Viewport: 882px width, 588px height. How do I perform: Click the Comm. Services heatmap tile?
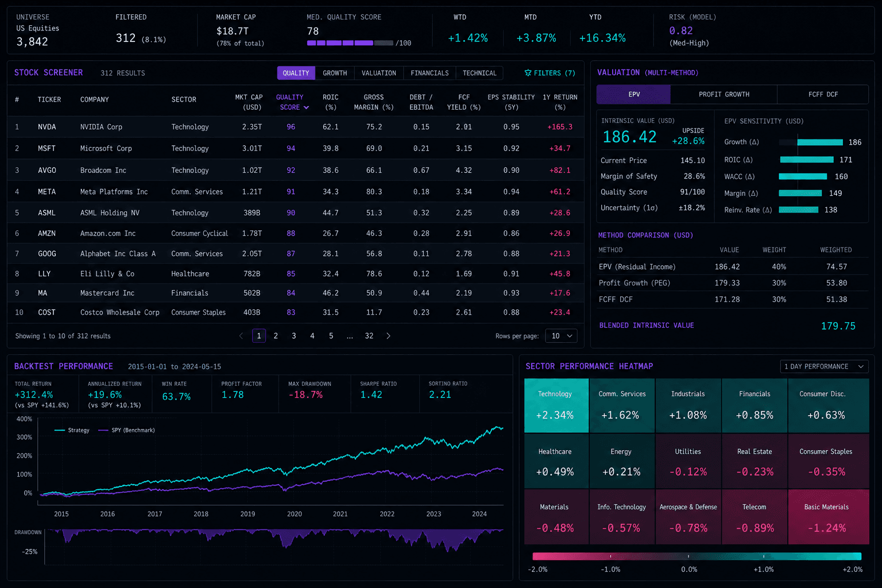coord(622,405)
